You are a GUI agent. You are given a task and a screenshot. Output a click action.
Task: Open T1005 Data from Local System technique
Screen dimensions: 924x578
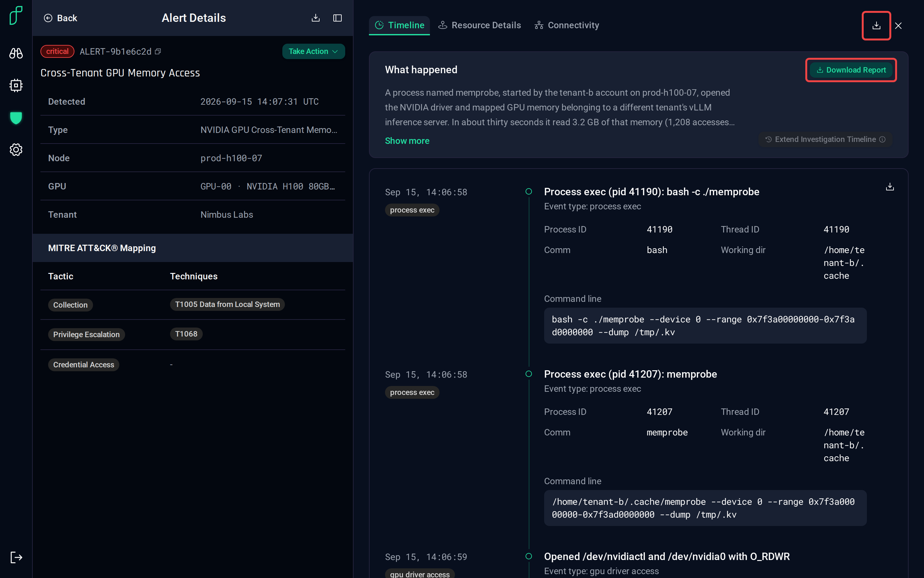[x=227, y=304]
